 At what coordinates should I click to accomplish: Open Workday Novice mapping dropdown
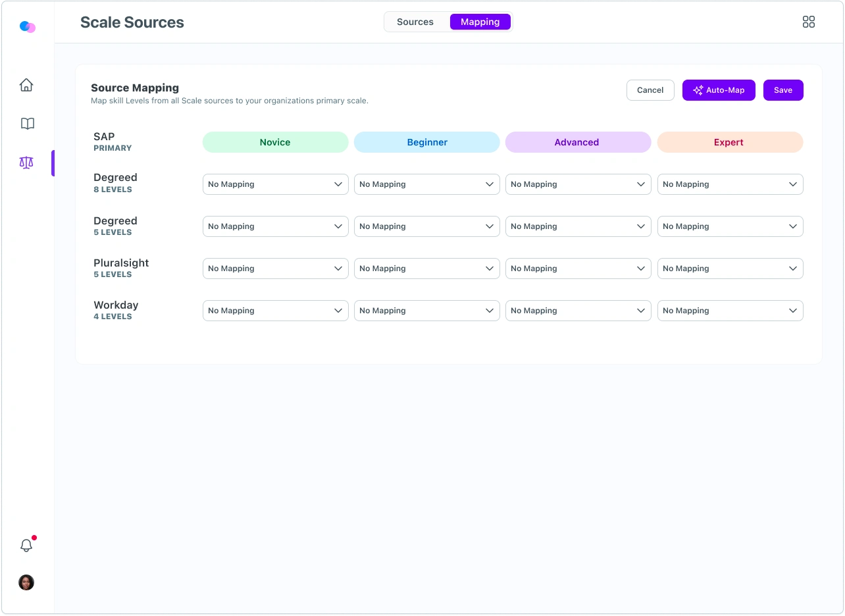pos(275,311)
